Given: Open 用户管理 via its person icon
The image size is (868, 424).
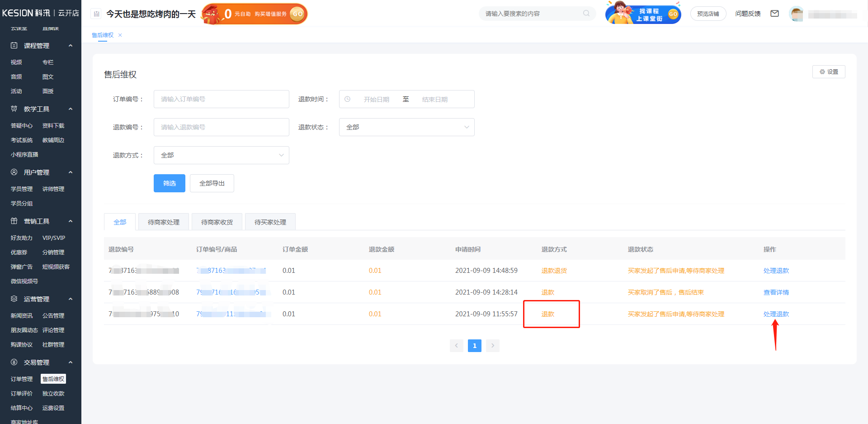Looking at the screenshot, I should [x=13, y=172].
